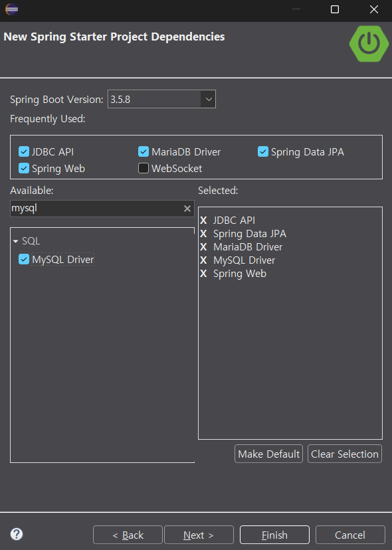Viewport: 392px width, 550px height.
Task: Click Spring Data JPA text in Selected list
Action: 250,234
